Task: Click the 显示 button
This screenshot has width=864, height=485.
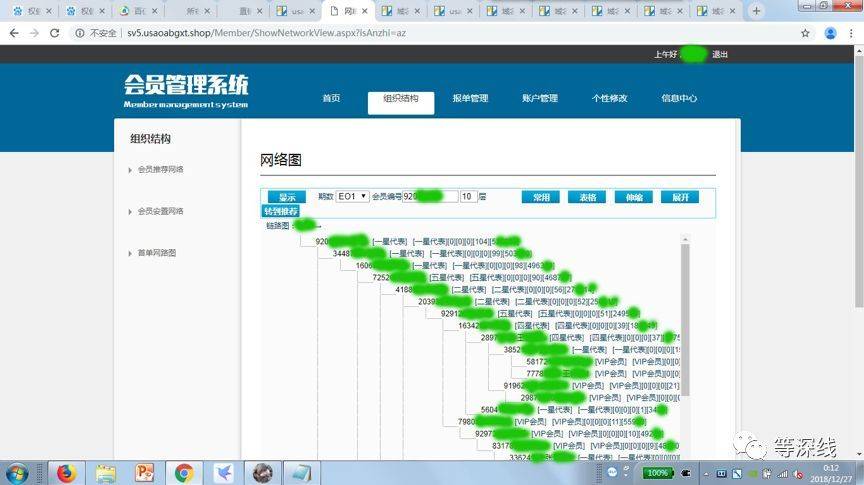Action: click(287, 197)
